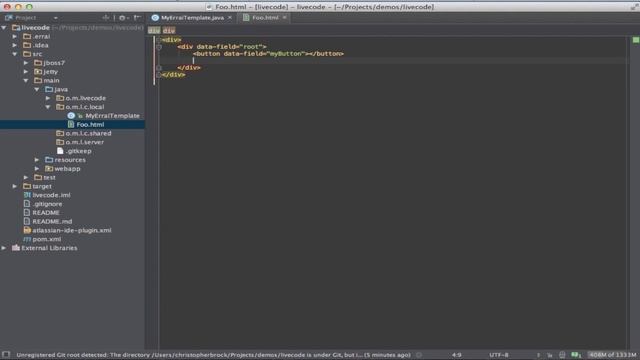Click the Hector inspector icon in status bar
Screen dimensions: 640x360
click(x=562, y=355)
